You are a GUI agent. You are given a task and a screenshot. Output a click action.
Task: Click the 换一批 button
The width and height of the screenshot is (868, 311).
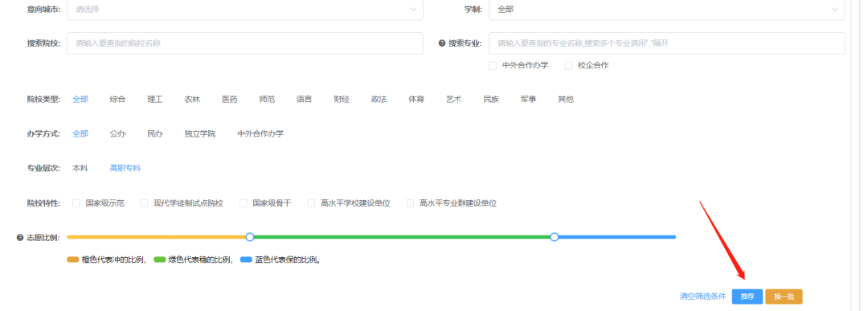(x=784, y=297)
